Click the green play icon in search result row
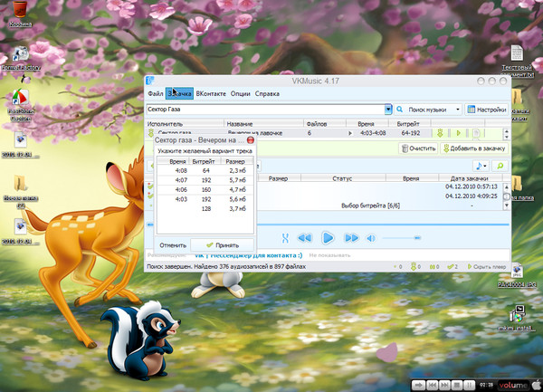Image resolution: width=543 pixels, height=392 pixels. tap(459, 133)
